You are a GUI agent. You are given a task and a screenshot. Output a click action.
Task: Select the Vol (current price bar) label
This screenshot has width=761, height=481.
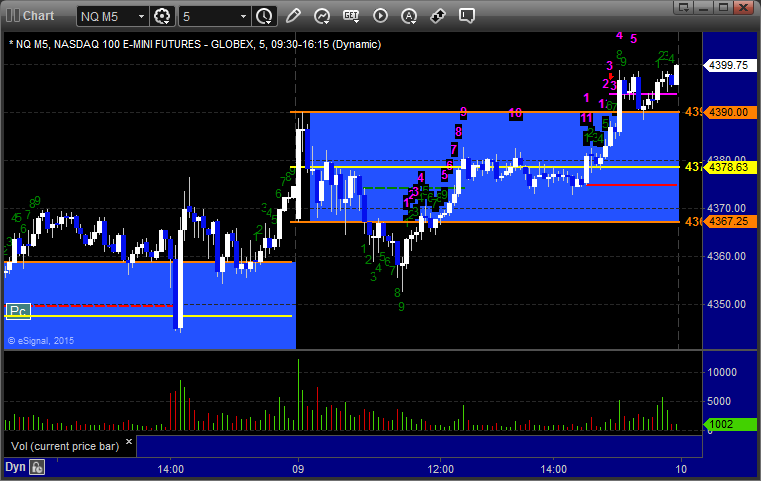pyautogui.click(x=65, y=446)
